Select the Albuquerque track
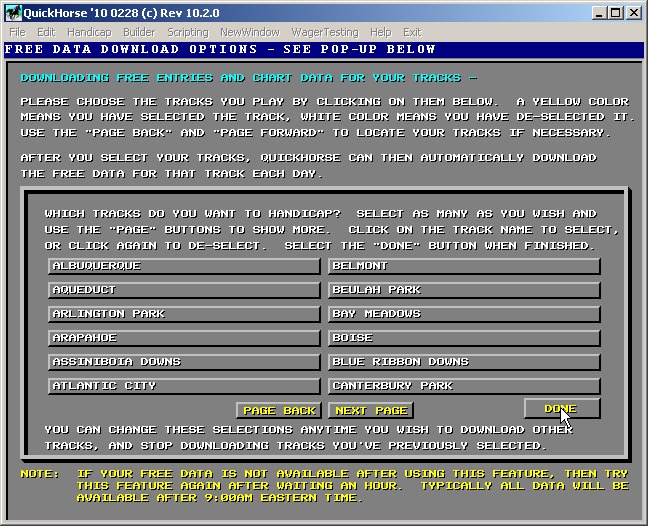The width and height of the screenshot is (648, 526). [x=184, y=266]
